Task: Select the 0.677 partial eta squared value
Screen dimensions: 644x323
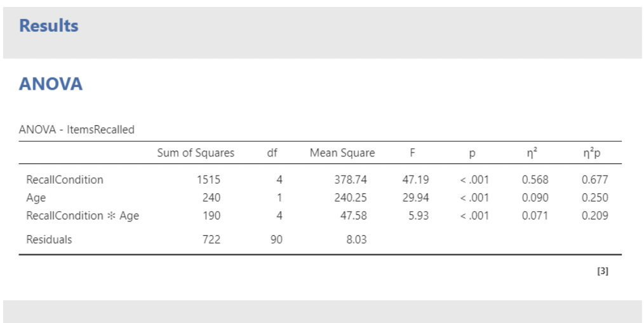Action: 594,180
